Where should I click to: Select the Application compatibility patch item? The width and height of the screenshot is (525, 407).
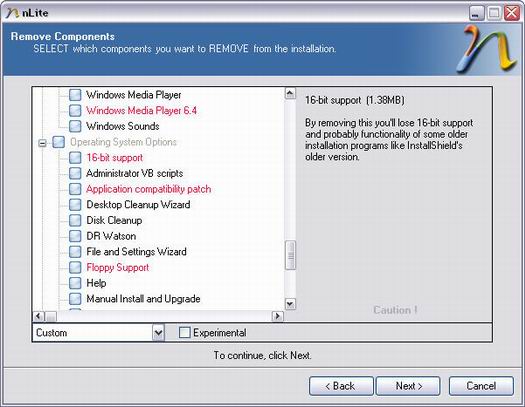tap(149, 189)
